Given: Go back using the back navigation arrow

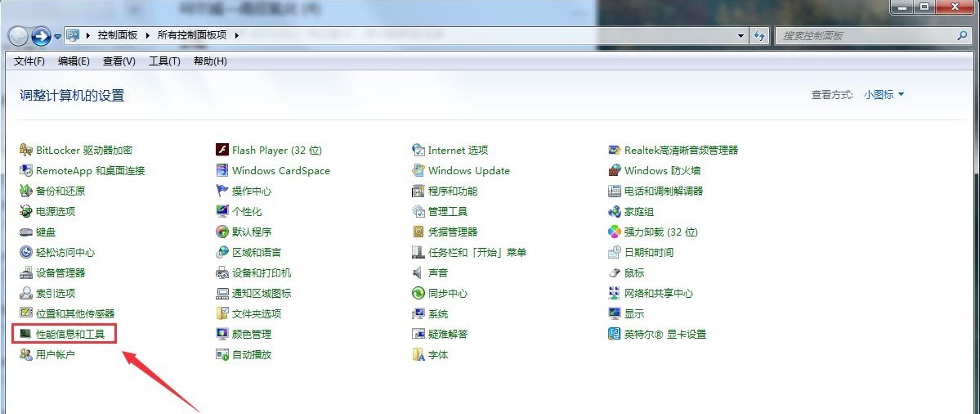Looking at the screenshot, I should click(x=19, y=36).
